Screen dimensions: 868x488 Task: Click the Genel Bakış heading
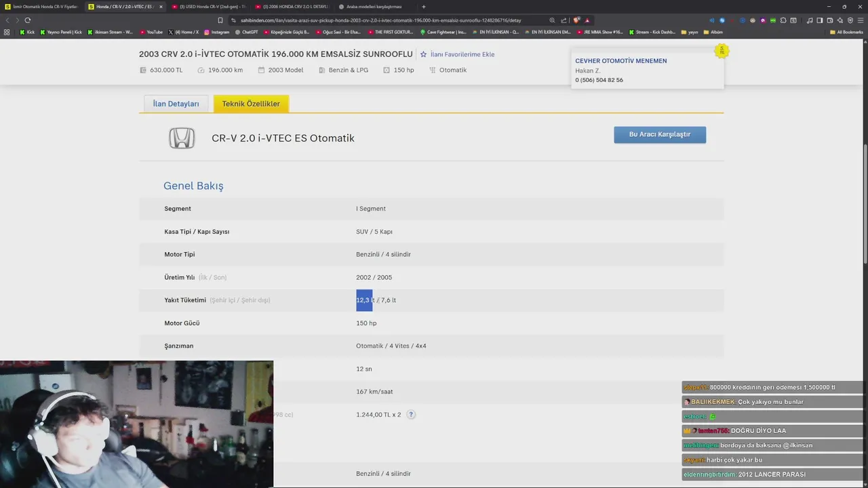click(193, 186)
